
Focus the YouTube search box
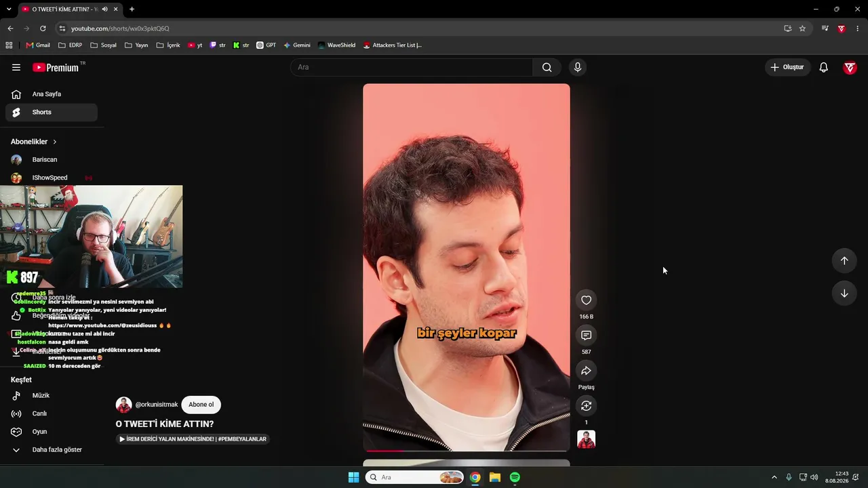412,67
